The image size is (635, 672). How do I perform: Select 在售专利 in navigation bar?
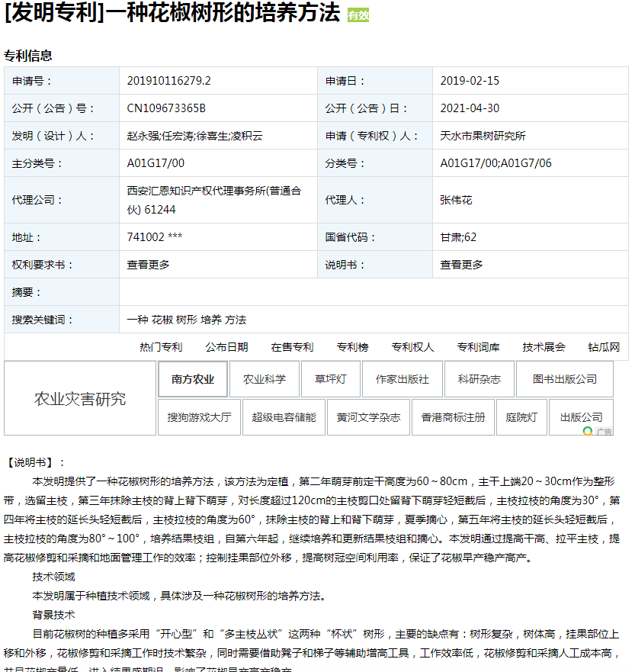[x=292, y=347]
